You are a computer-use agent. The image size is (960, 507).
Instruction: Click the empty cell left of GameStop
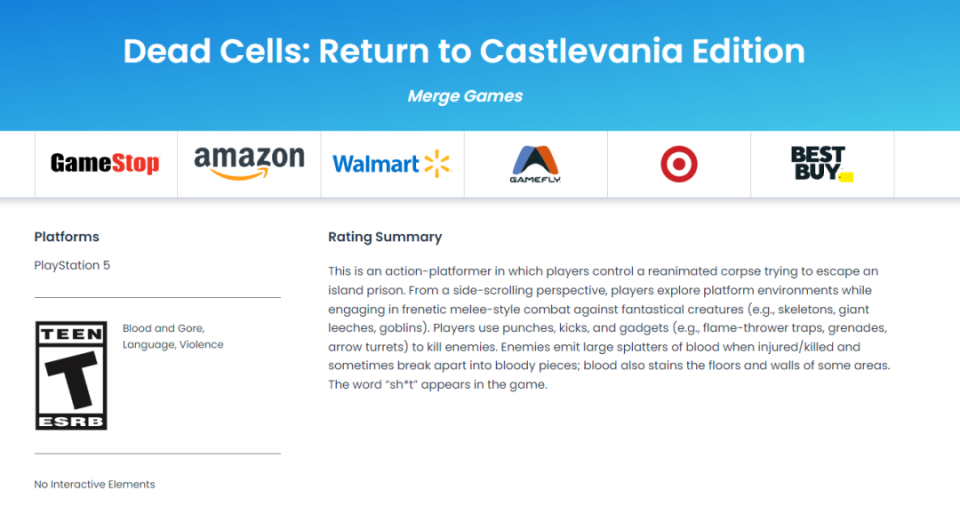(x=17, y=164)
